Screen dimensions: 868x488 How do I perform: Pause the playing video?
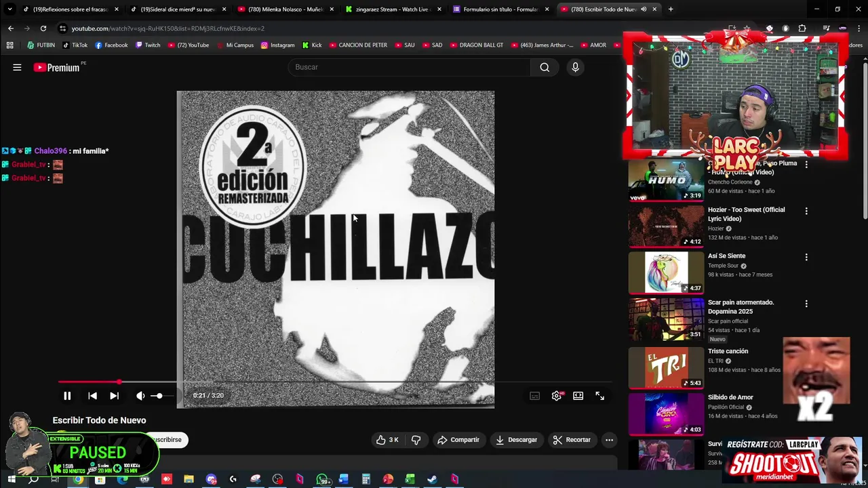67,396
